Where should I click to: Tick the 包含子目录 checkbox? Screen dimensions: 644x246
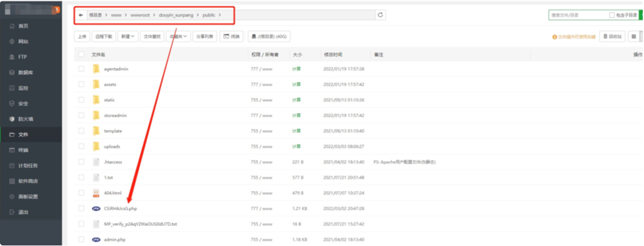click(x=612, y=15)
